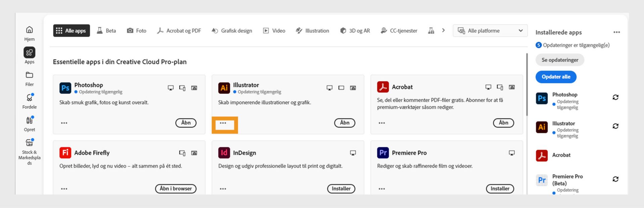Go to Hjem in the sidebar
Viewport: 644px width, 208px height.
(30, 33)
